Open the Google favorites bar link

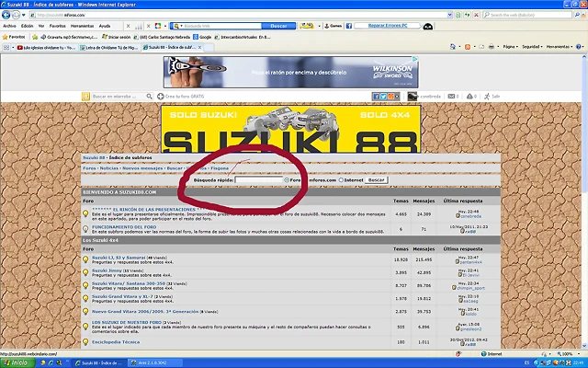(x=202, y=37)
